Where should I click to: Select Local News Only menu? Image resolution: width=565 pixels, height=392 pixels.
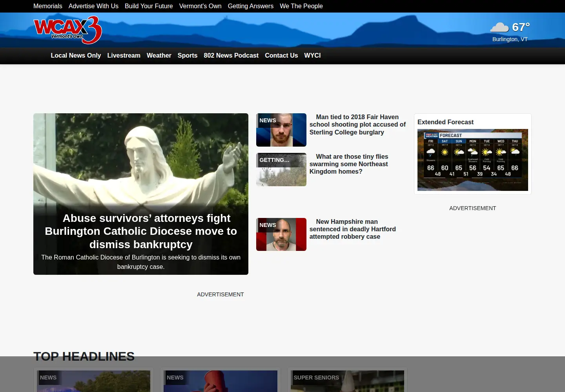click(x=76, y=55)
